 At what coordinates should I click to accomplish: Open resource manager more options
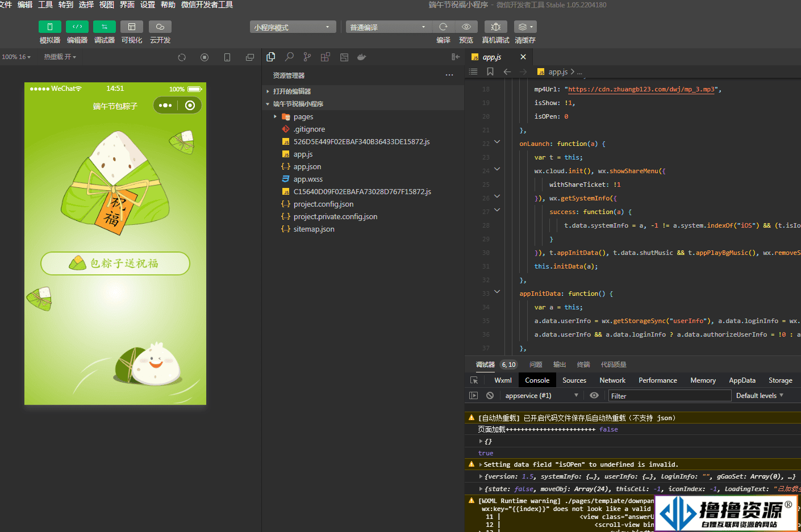pyautogui.click(x=449, y=75)
